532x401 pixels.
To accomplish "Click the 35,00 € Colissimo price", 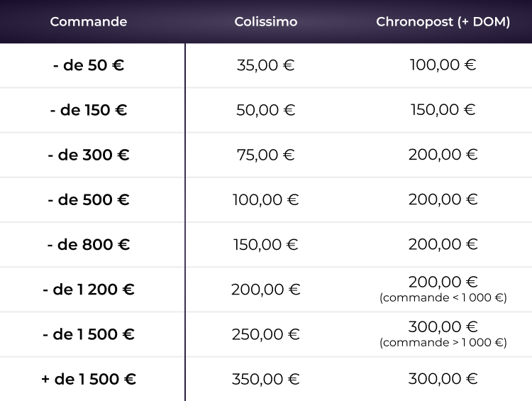I will coord(266,65).
